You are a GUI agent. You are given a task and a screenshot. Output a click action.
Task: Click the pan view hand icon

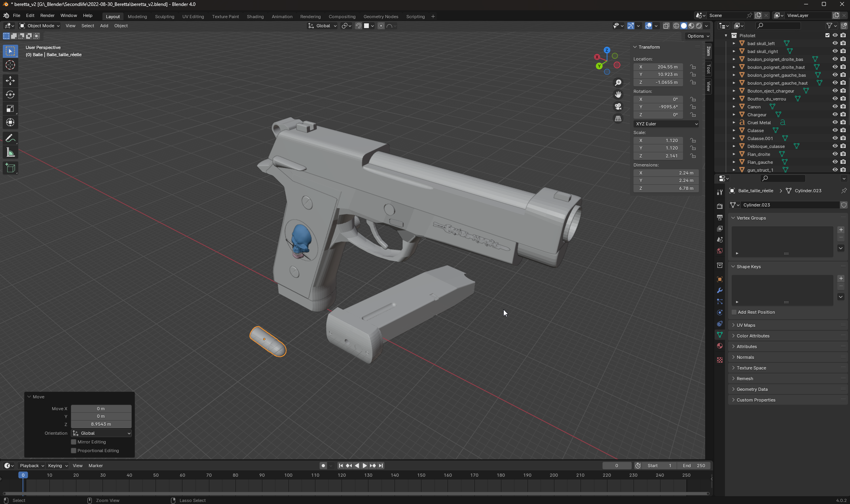click(618, 95)
